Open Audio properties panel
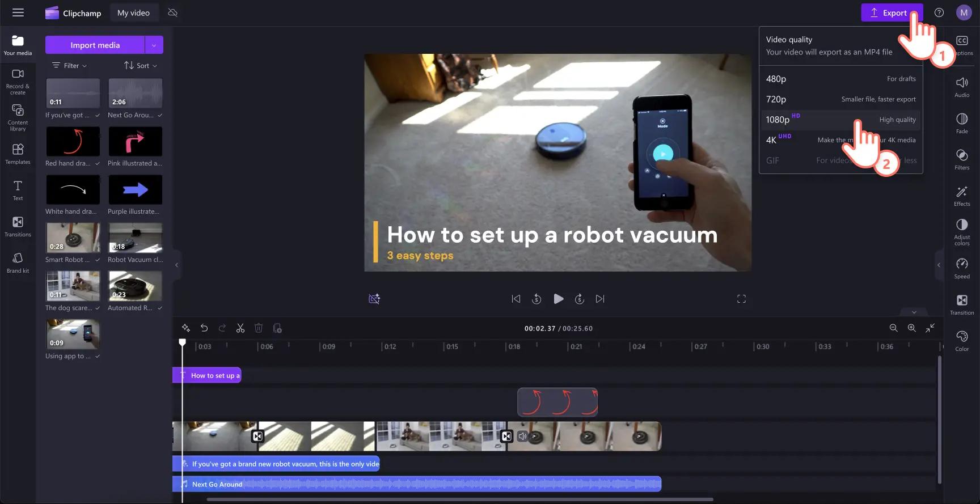Image resolution: width=980 pixels, height=504 pixels. [x=962, y=87]
